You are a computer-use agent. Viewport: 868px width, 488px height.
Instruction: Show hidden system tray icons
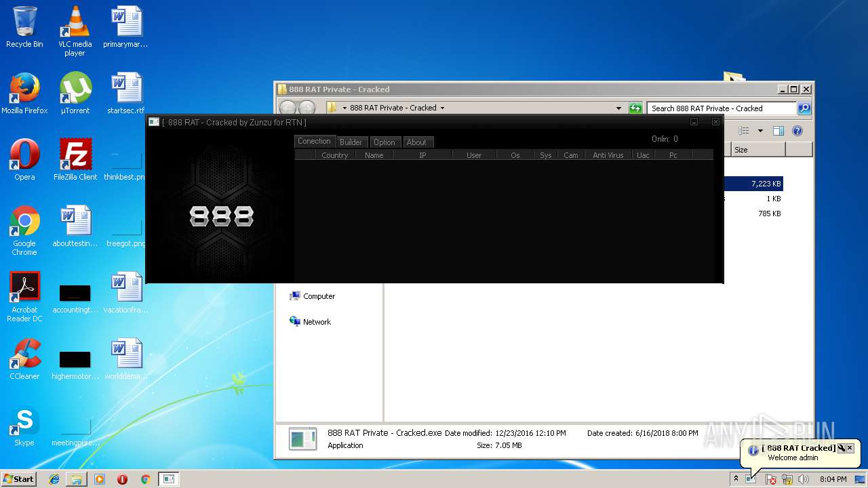pos(736,479)
